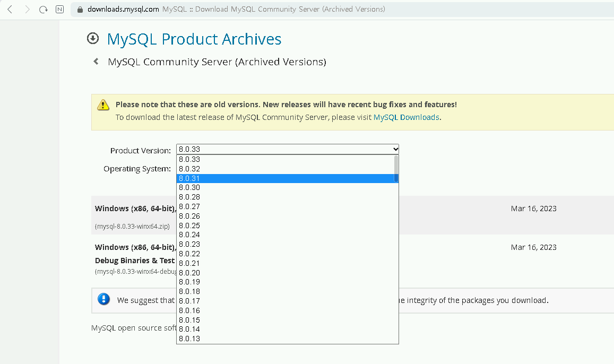Click the Debug Binaries & Test row title
The image size is (614, 364).
point(135,261)
